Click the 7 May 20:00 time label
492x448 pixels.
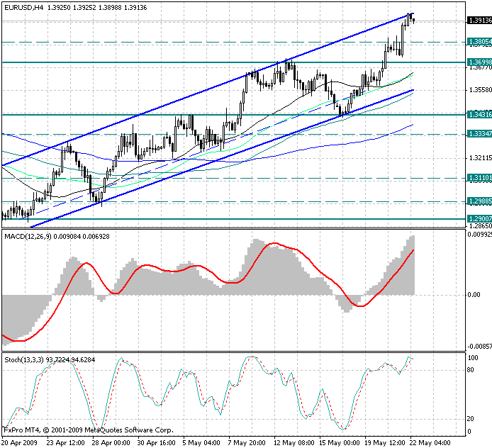[247, 443]
